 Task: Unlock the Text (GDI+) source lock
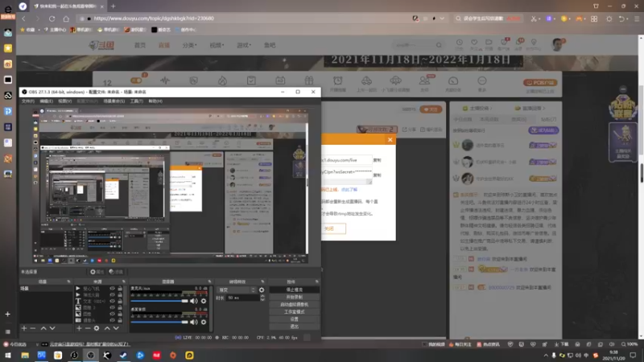(x=120, y=301)
